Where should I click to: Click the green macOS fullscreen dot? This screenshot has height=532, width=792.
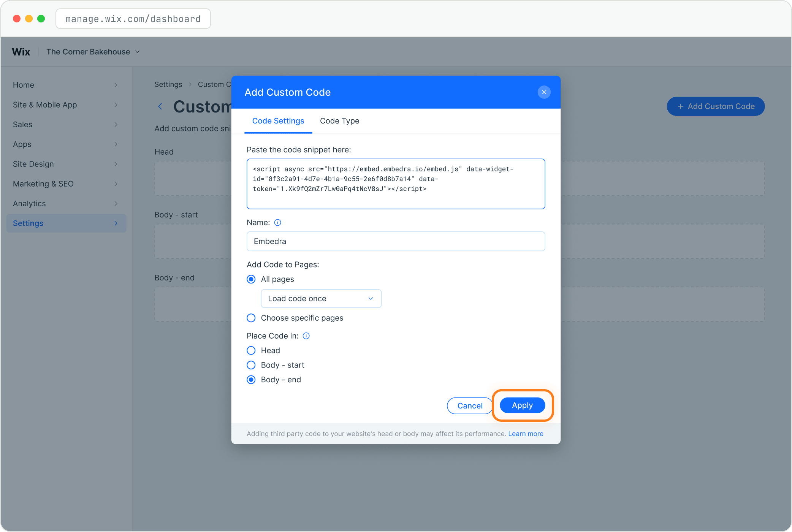[x=41, y=19]
